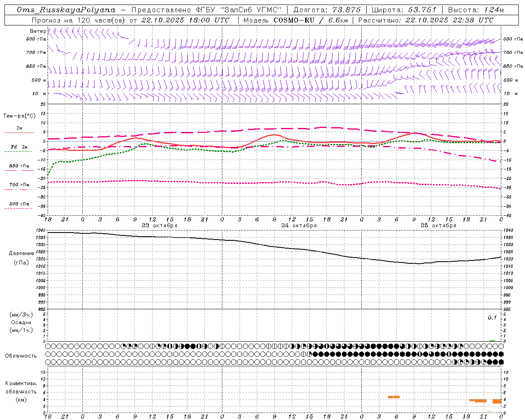Click the elevation text Высота: 124м

(476, 10)
